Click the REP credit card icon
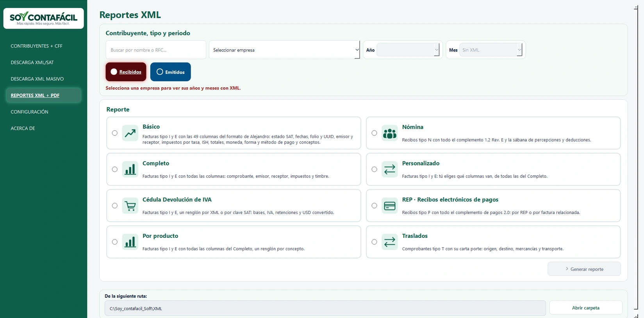 tap(390, 206)
